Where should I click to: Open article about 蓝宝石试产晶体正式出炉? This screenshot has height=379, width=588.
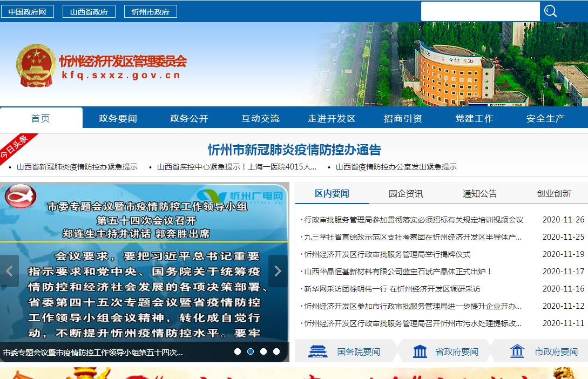[398, 272]
